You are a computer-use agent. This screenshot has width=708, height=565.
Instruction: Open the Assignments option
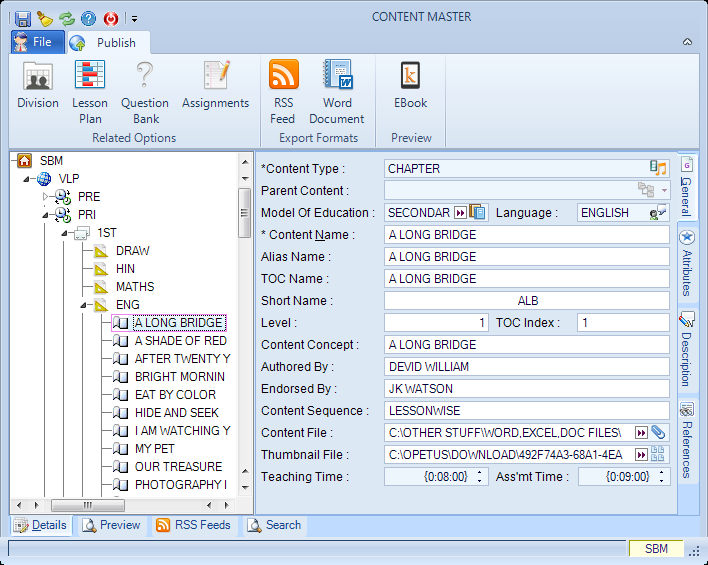215,86
